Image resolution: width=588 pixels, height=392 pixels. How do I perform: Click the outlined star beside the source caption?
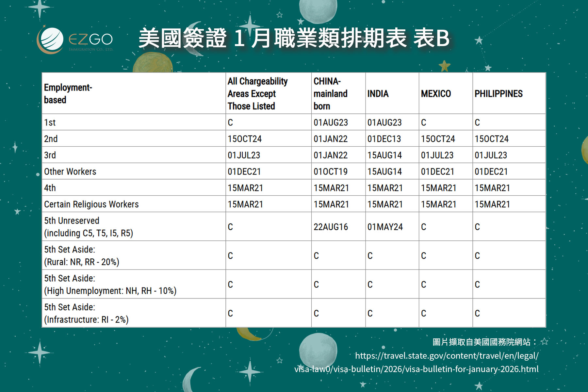click(544, 342)
